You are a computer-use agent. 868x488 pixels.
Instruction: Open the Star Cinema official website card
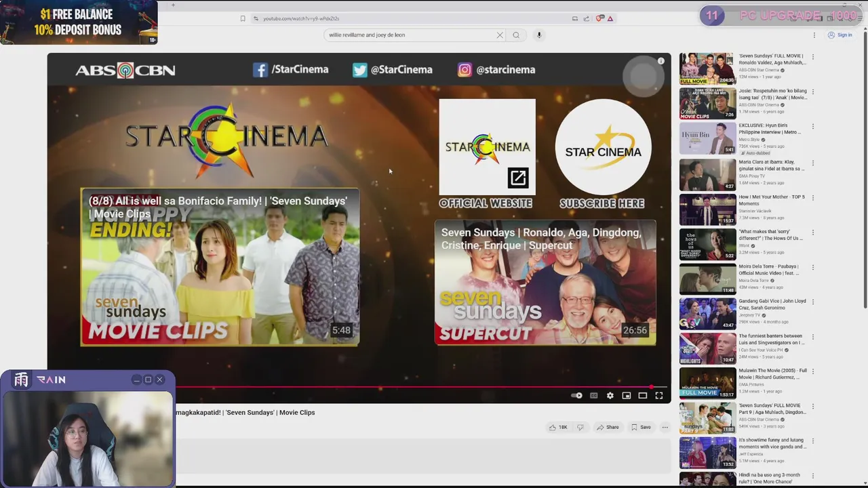coord(487,146)
